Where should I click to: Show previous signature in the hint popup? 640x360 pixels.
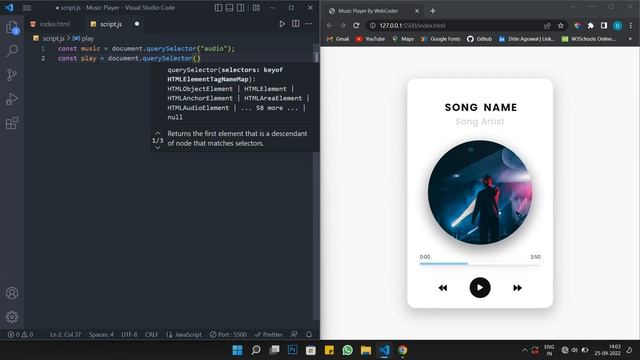point(158,133)
